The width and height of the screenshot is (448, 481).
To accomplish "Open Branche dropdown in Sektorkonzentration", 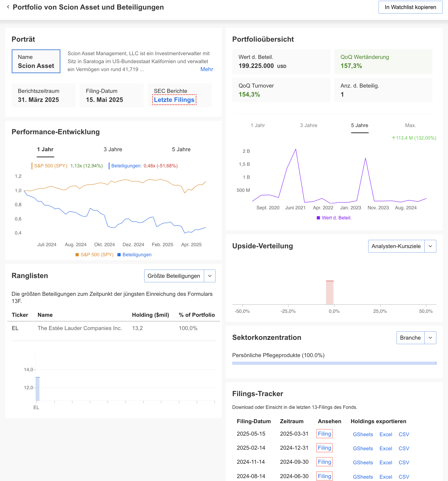I will (410, 338).
